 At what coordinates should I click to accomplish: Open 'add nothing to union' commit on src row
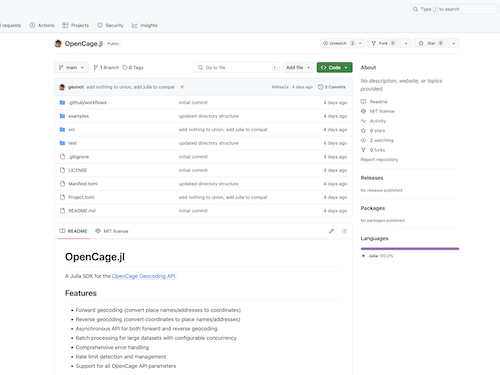[223, 130]
